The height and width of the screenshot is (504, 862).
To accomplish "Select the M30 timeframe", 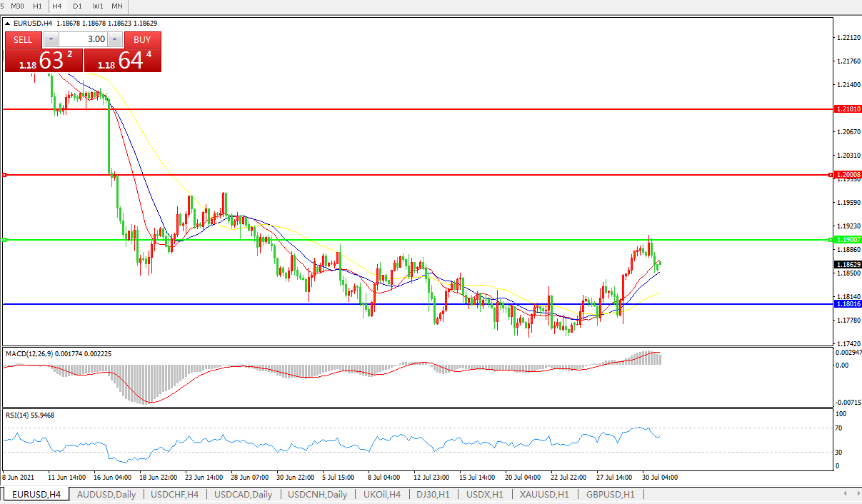I will [17, 6].
